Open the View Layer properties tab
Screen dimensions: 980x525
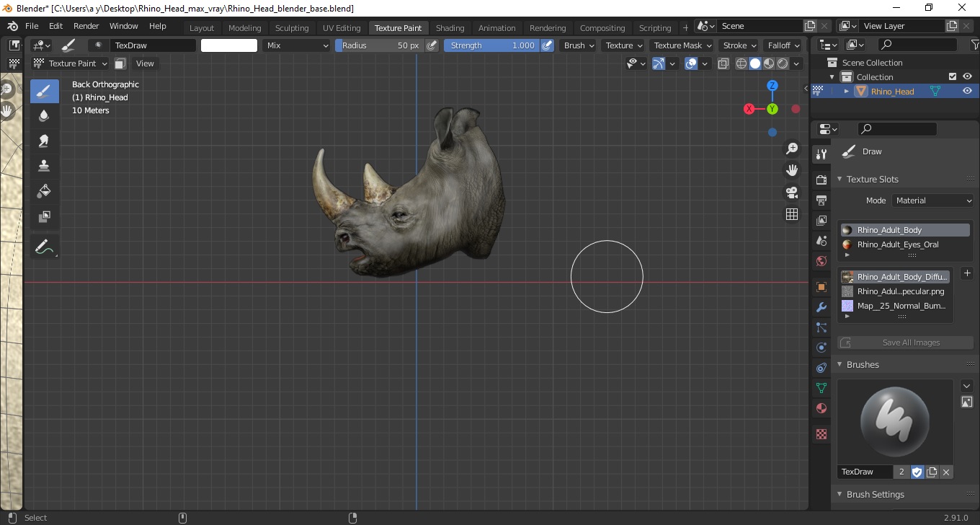(x=821, y=220)
